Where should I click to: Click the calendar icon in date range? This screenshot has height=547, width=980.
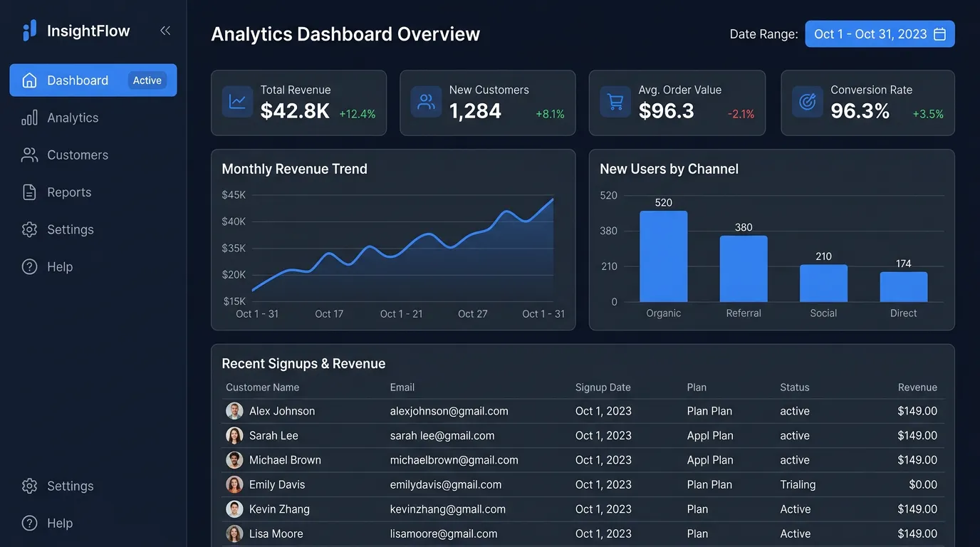[x=939, y=34]
